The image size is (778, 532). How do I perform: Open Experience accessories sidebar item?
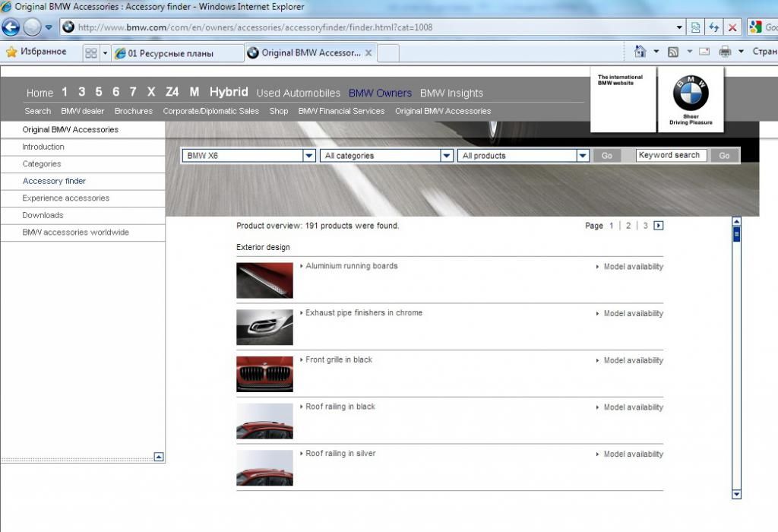click(66, 198)
